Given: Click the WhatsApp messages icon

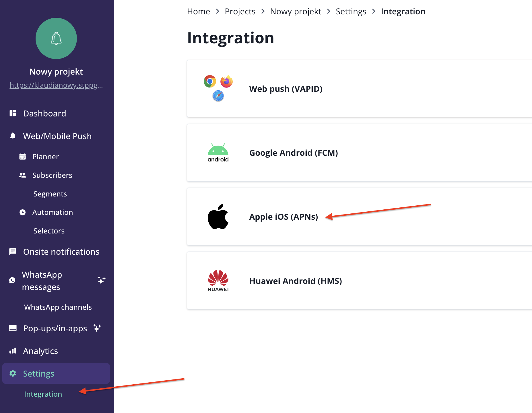Looking at the screenshot, I should [12, 280].
